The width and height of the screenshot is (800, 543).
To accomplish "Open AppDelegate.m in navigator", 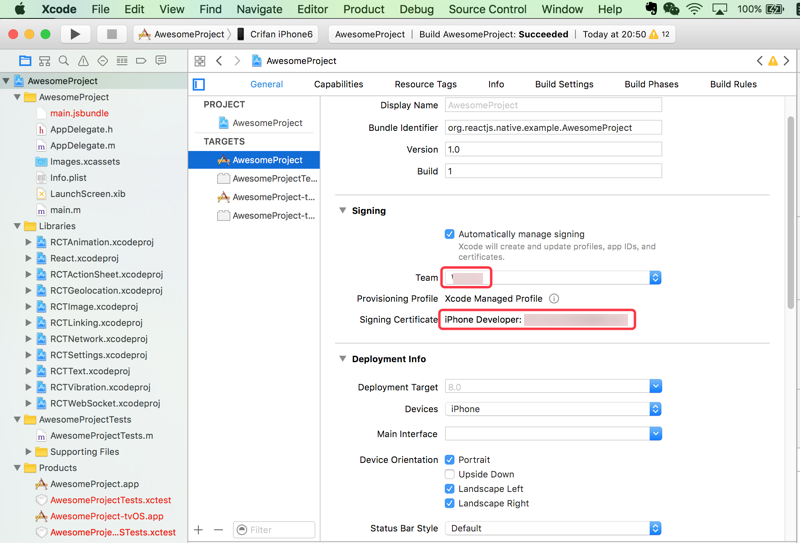I will pos(83,145).
